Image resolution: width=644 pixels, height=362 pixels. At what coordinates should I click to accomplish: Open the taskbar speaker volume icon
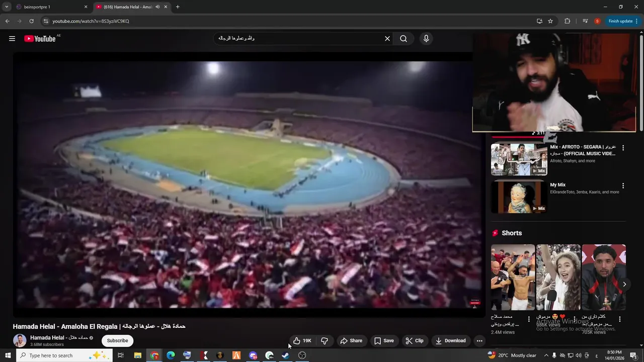(x=579, y=355)
